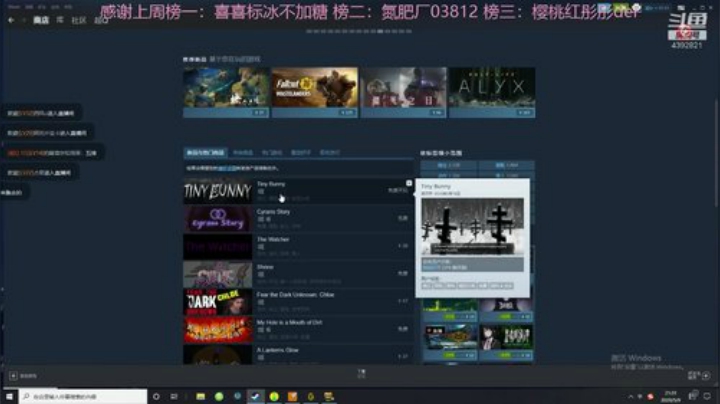Click the highlighted carousel page dot

coord(380,32)
